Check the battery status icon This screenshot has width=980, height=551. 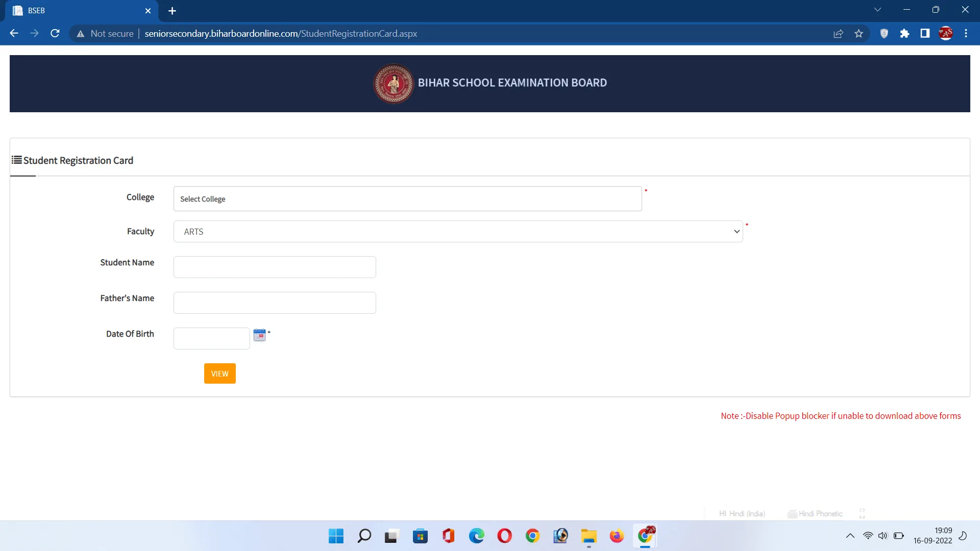tap(899, 536)
